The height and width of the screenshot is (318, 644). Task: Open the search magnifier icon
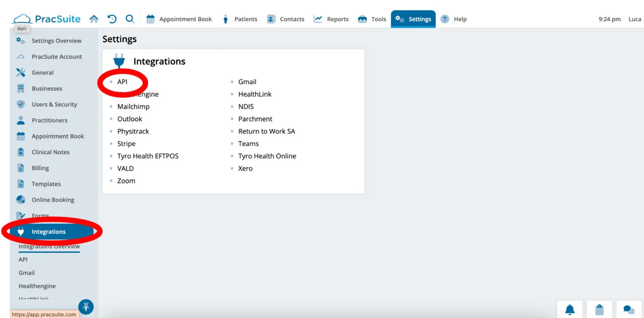(130, 19)
